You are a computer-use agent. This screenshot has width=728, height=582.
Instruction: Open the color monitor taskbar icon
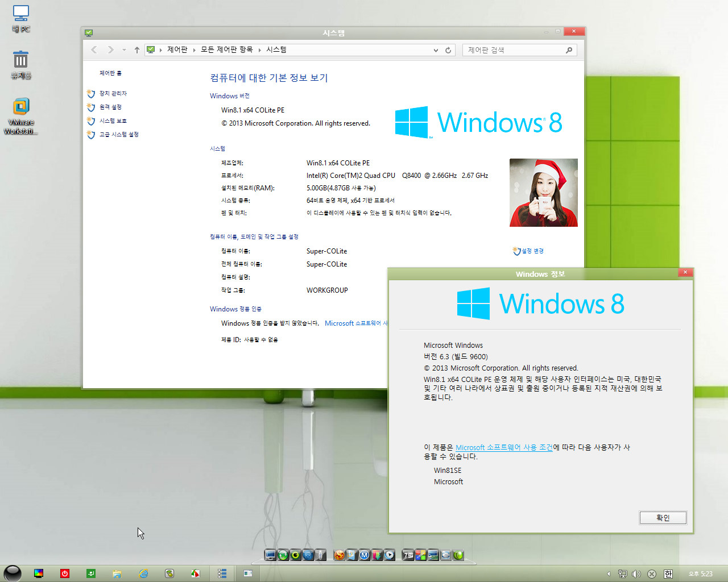(39, 573)
